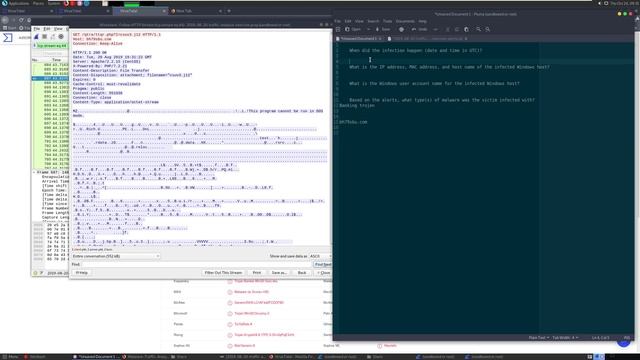Open the Plain Text language selector in status bar
The height and width of the screenshot is (360, 640).
coord(539,338)
